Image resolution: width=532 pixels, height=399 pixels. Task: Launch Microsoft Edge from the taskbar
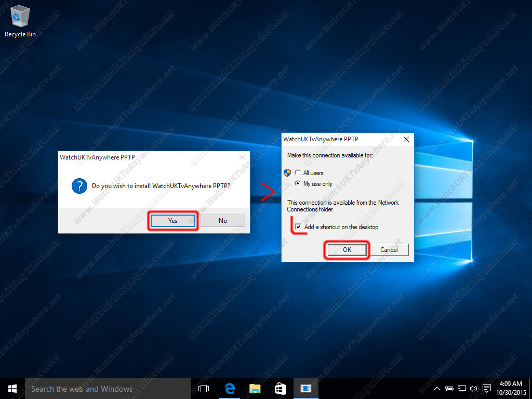tap(229, 389)
